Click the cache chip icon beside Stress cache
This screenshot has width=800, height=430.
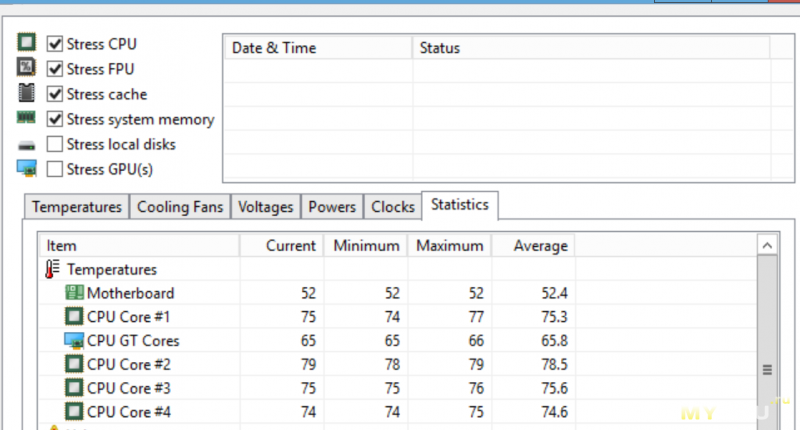27,93
